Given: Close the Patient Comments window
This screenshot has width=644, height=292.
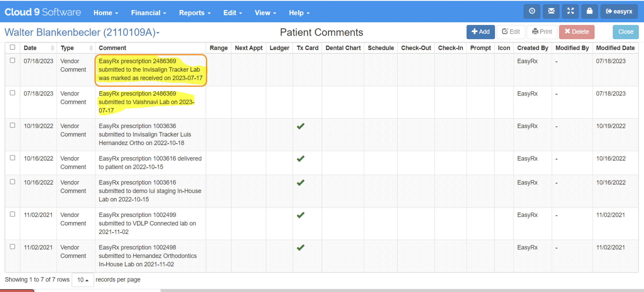Looking at the screenshot, I should coord(626,32).
